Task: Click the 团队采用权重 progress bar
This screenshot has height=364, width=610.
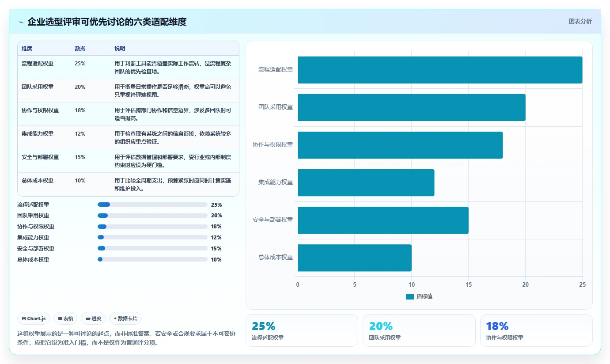Action: click(152, 216)
